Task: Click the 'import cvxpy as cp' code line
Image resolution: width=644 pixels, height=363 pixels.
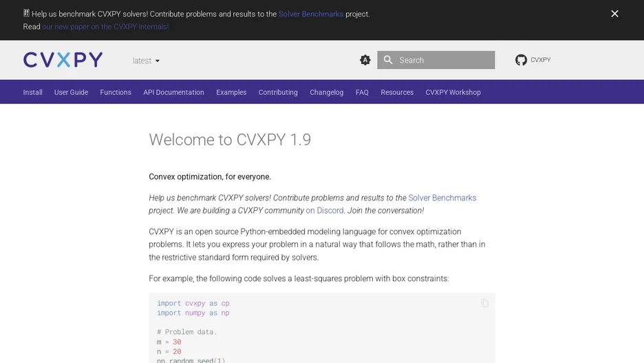Action: pos(193,303)
